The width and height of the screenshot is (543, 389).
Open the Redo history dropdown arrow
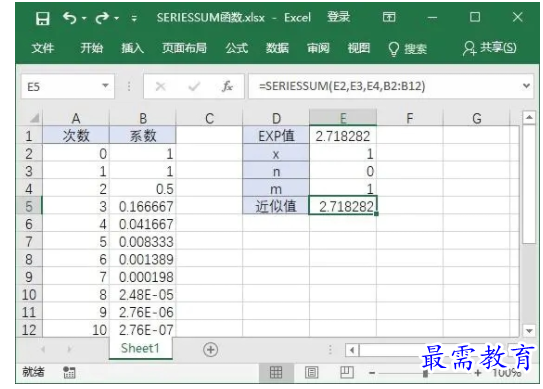(117, 18)
